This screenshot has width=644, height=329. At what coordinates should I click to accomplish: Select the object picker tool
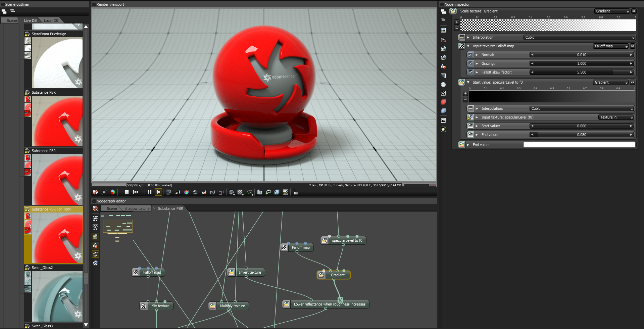204,192
